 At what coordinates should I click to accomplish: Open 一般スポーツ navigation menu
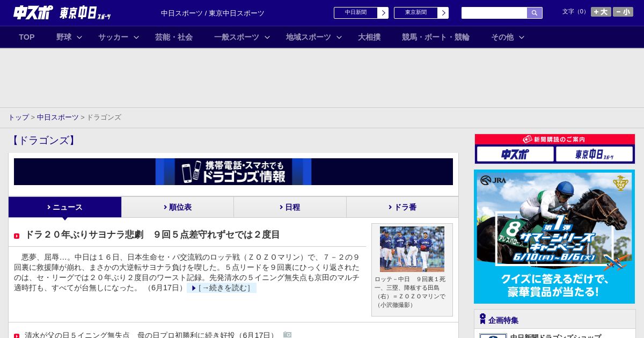pyautogui.click(x=237, y=37)
